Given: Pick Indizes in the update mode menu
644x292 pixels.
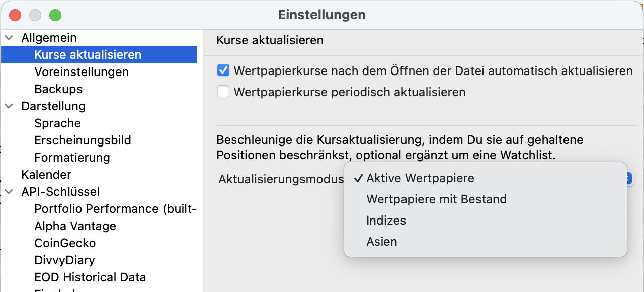Looking at the screenshot, I should [386, 221].
